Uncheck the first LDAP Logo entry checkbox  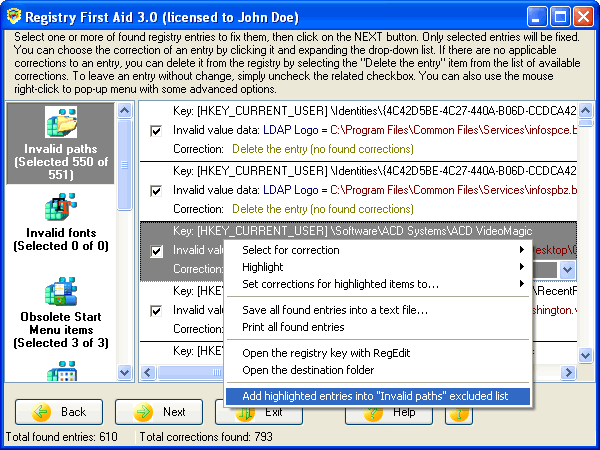tap(155, 131)
